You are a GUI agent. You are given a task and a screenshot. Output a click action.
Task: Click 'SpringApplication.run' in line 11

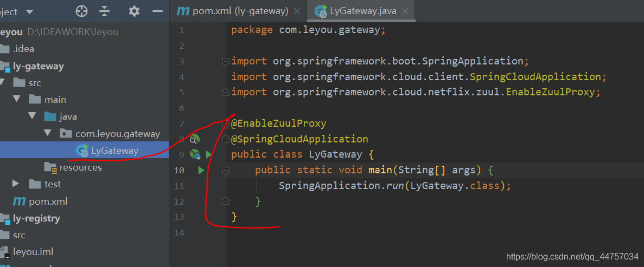[x=341, y=186]
